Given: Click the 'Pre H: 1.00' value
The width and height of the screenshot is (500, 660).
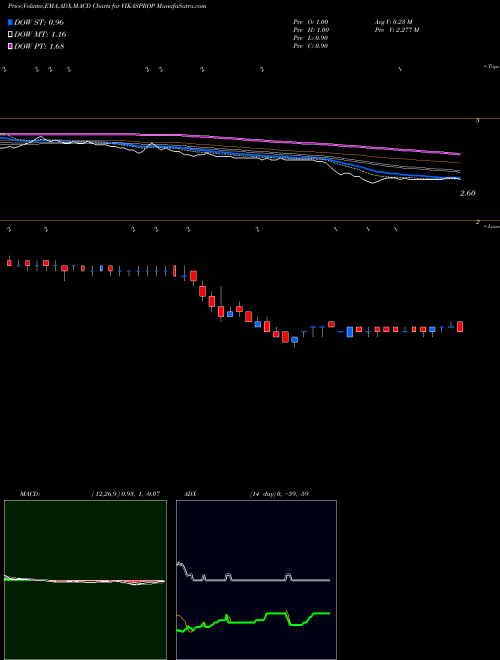Looking at the screenshot, I should point(311,30).
